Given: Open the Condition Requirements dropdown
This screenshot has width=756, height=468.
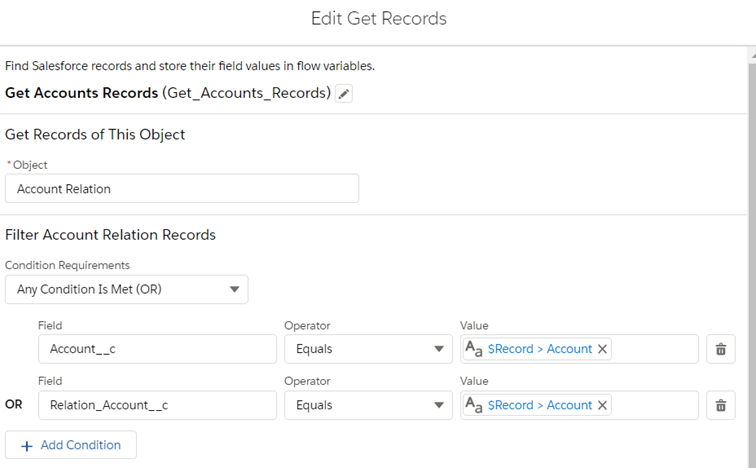Looking at the screenshot, I should (x=126, y=290).
